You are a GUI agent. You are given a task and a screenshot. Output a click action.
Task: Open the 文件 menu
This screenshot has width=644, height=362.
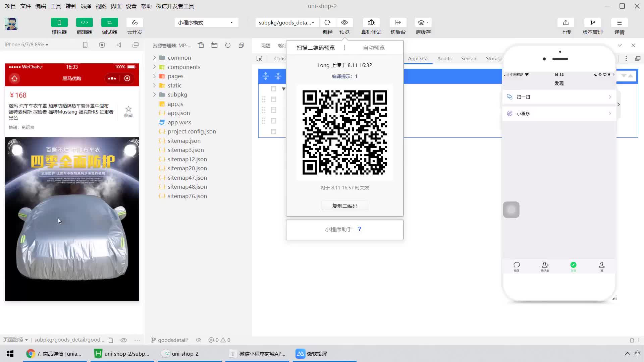pyautogui.click(x=25, y=6)
